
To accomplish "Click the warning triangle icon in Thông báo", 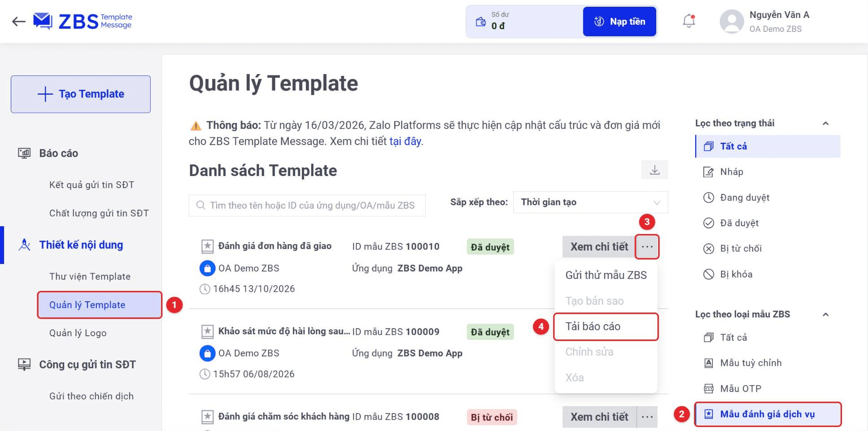I will pyautogui.click(x=196, y=126).
